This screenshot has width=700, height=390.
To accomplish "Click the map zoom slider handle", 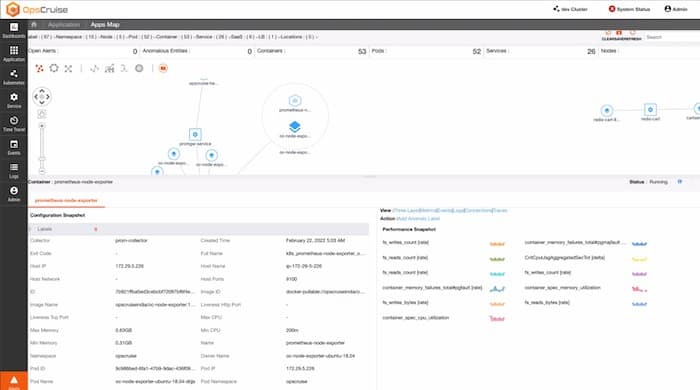I will tap(42, 158).
